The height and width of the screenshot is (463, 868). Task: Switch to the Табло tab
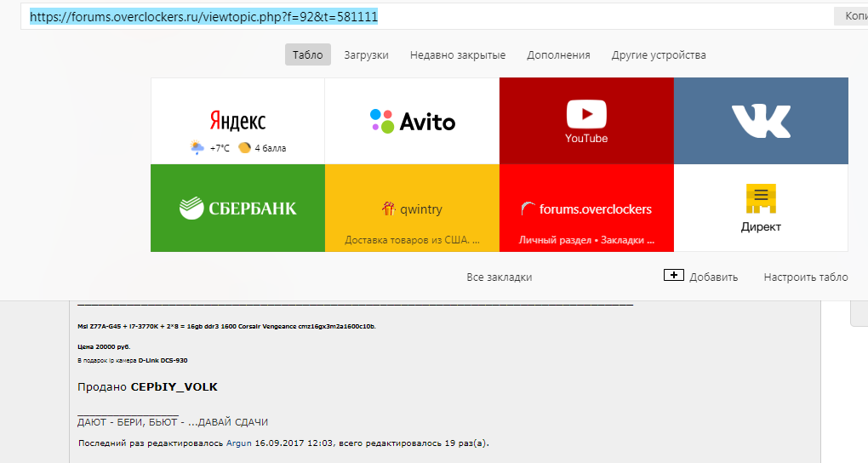point(308,54)
